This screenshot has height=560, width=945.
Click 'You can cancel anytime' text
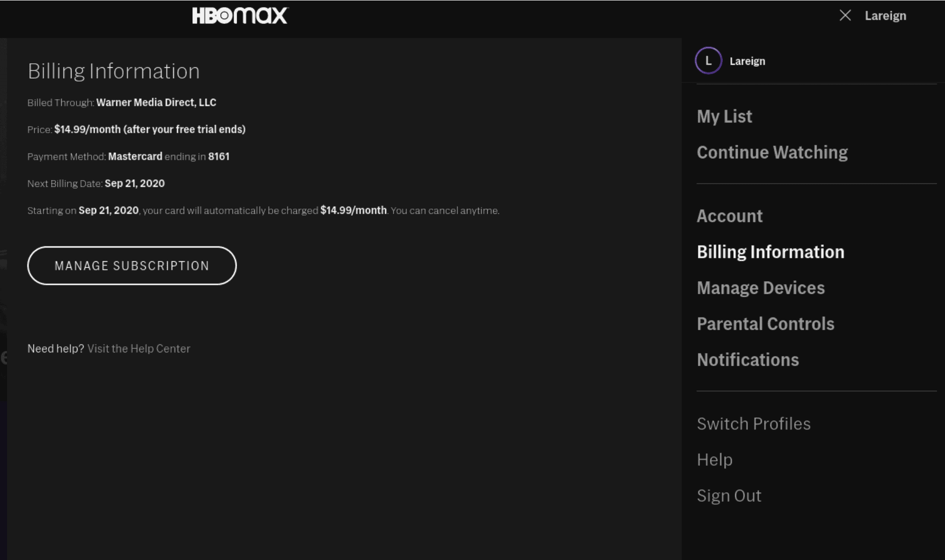click(x=445, y=211)
